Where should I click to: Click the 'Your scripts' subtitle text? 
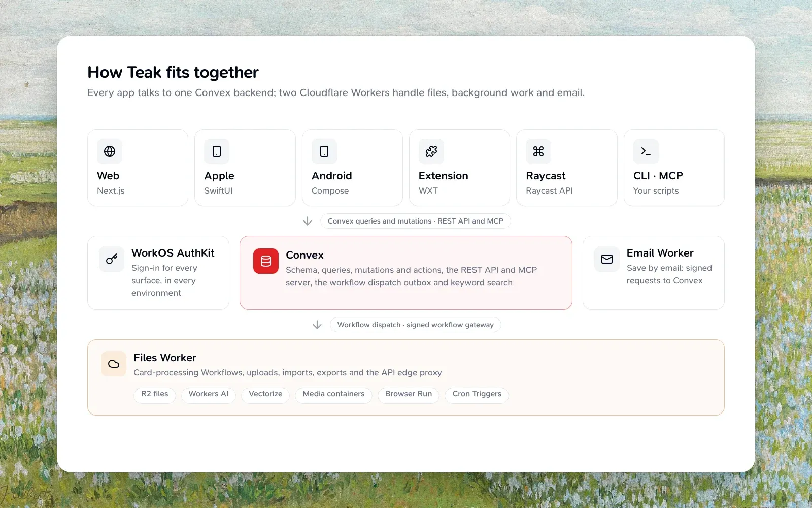656,191
